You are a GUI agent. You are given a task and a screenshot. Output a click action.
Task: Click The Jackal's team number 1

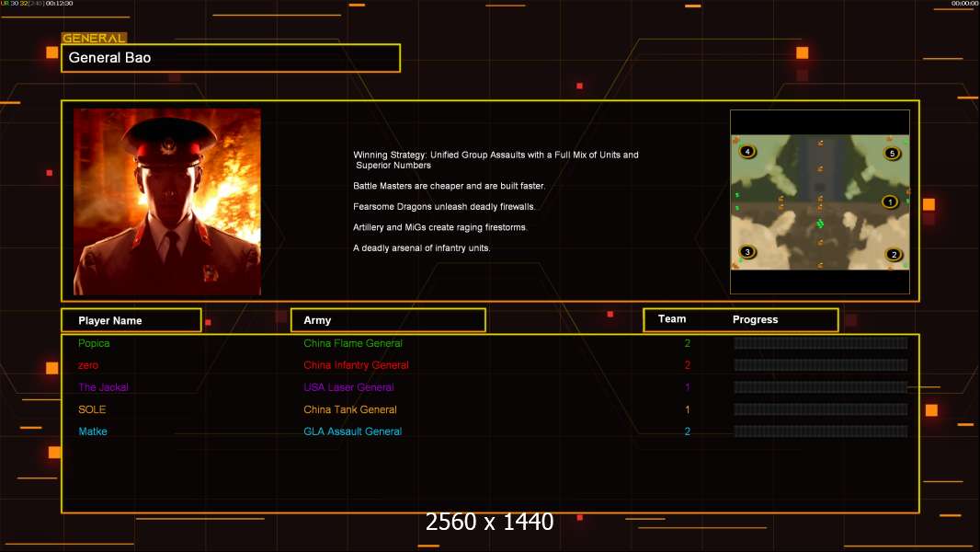point(688,387)
